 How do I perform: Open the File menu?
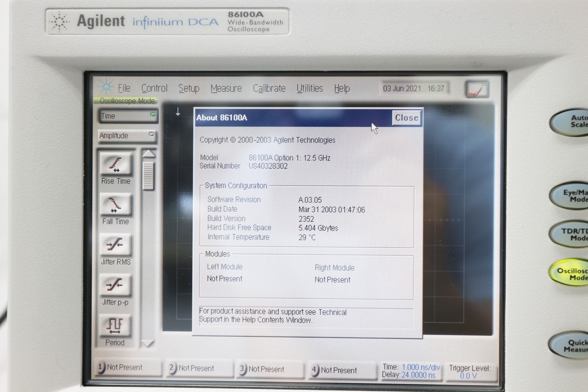tap(124, 88)
